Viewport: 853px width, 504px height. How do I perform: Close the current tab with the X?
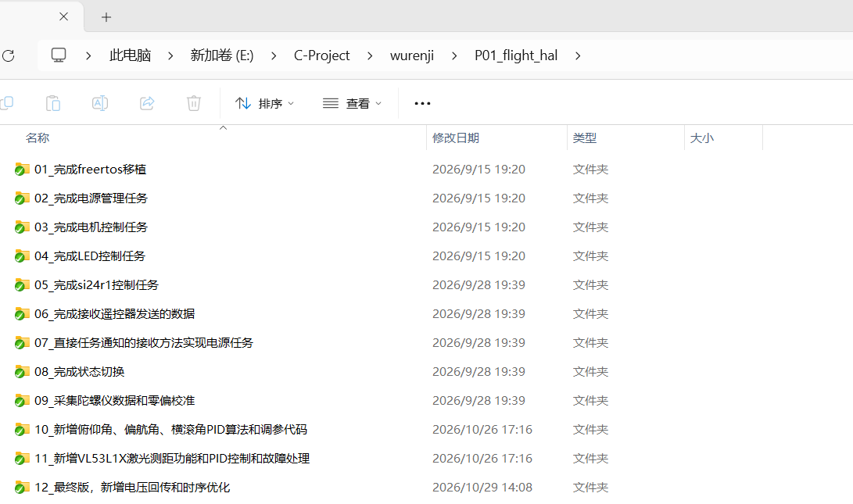(63, 17)
